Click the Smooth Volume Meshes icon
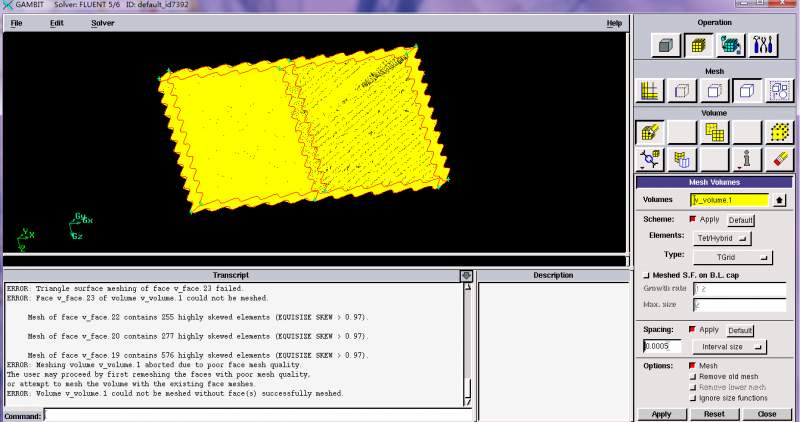 [x=715, y=133]
